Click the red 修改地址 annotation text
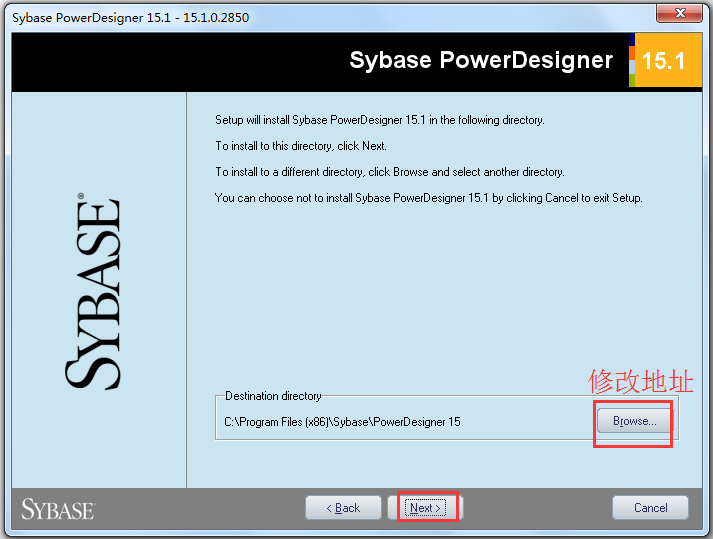The width and height of the screenshot is (713, 539). [x=640, y=381]
